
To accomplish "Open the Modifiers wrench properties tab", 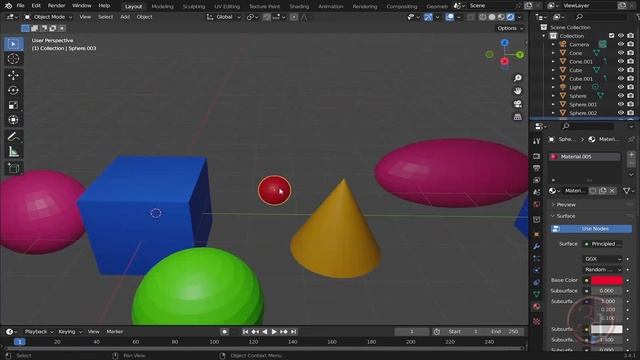I will pyautogui.click(x=537, y=247).
